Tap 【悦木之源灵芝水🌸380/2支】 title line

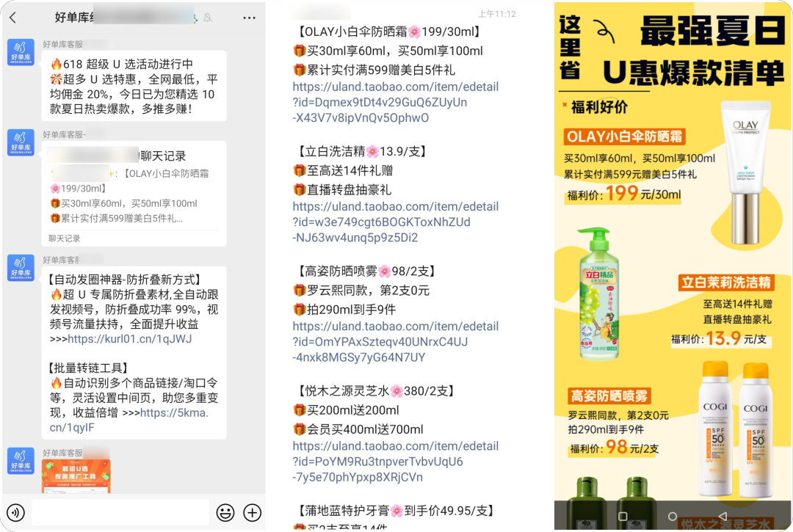[375, 391]
